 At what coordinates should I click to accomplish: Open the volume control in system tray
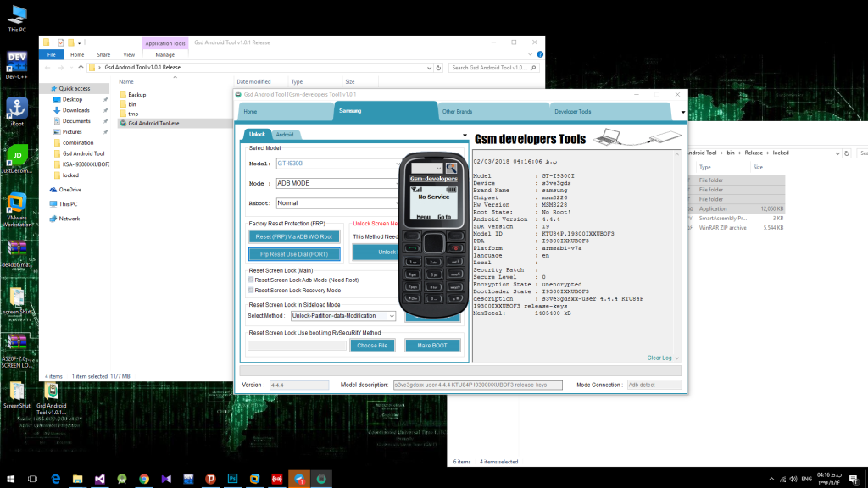793,480
